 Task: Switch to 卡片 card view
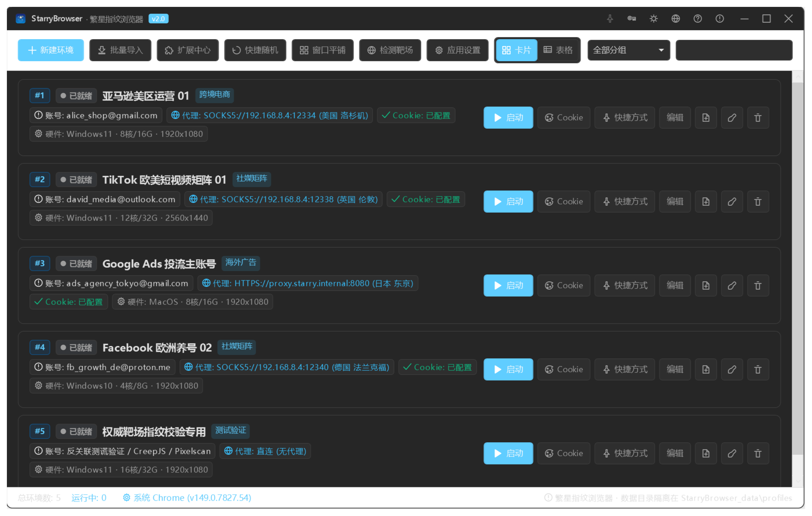click(516, 50)
